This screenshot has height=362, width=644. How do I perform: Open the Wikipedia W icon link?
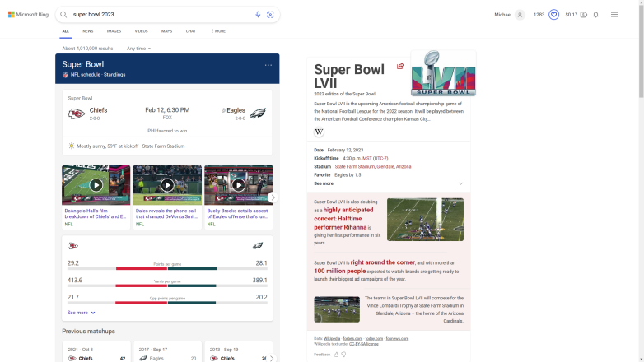(x=320, y=132)
